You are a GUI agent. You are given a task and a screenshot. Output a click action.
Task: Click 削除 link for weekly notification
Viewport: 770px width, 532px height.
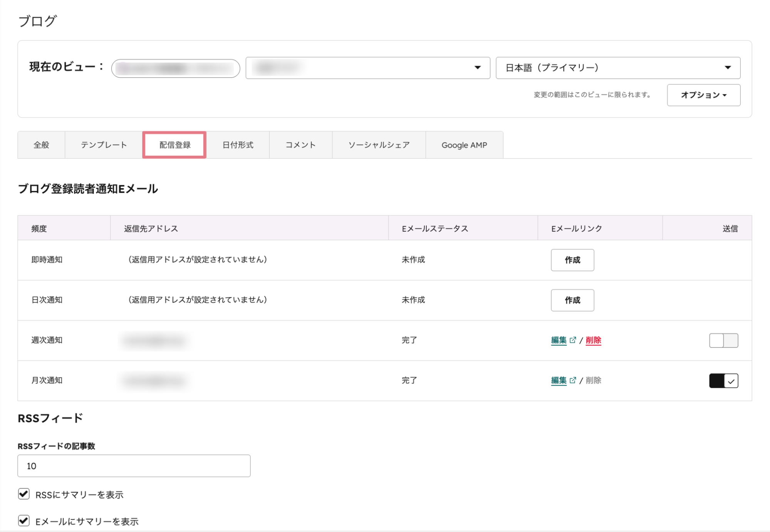click(593, 340)
